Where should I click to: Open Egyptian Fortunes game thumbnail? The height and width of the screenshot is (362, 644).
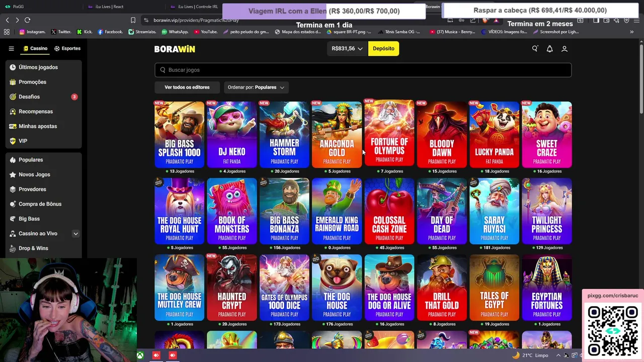click(547, 288)
